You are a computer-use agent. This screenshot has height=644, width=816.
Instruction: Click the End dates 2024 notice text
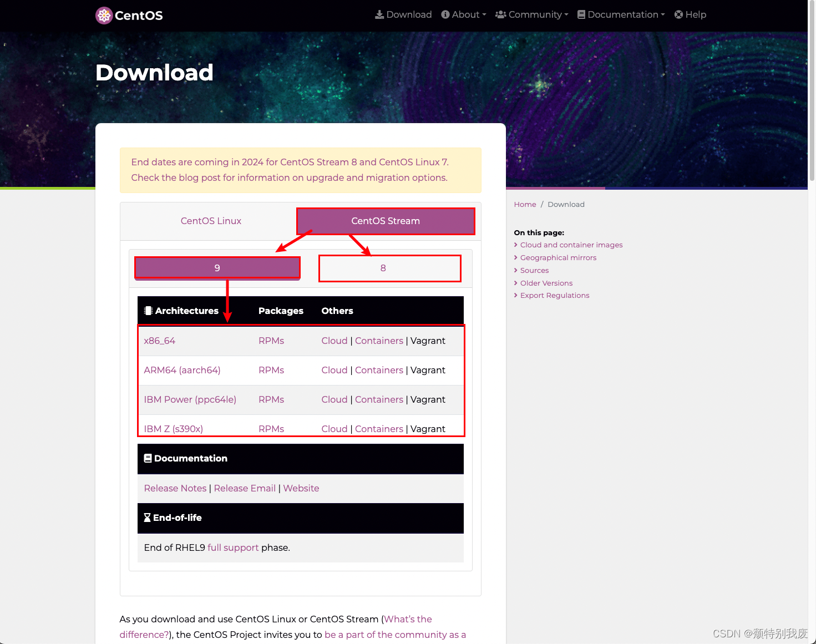pyautogui.click(x=290, y=170)
